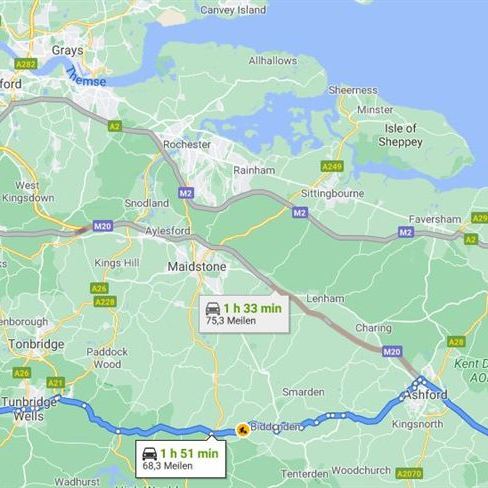The image size is (488, 488).
Task: Select the 1 h 51 min route box
Action: point(181,459)
